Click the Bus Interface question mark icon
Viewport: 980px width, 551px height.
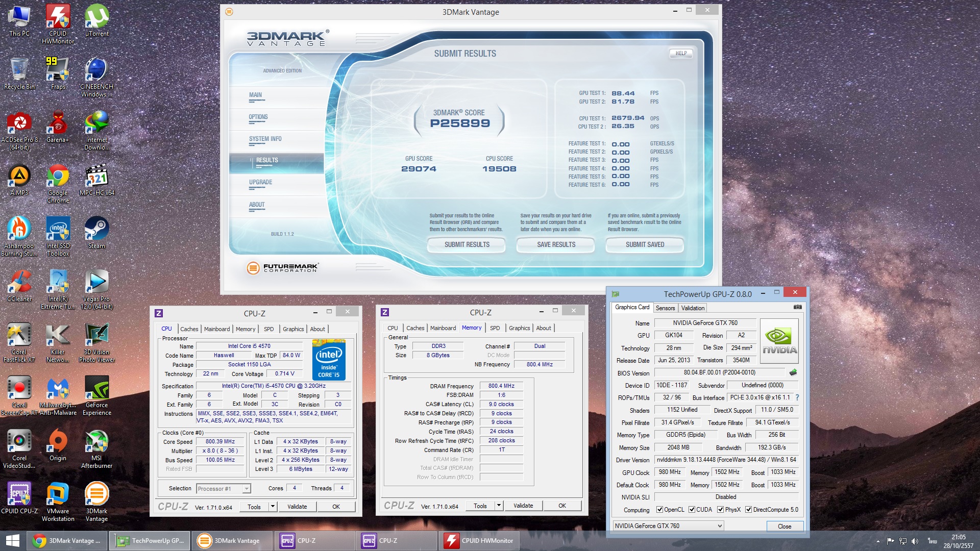tap(797, 397)
